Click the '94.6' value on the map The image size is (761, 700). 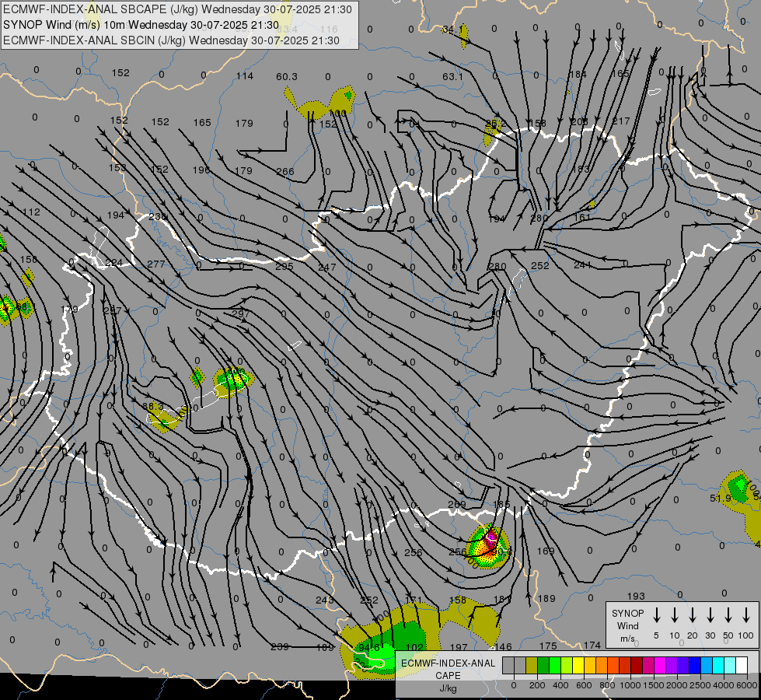pos(369,648)
